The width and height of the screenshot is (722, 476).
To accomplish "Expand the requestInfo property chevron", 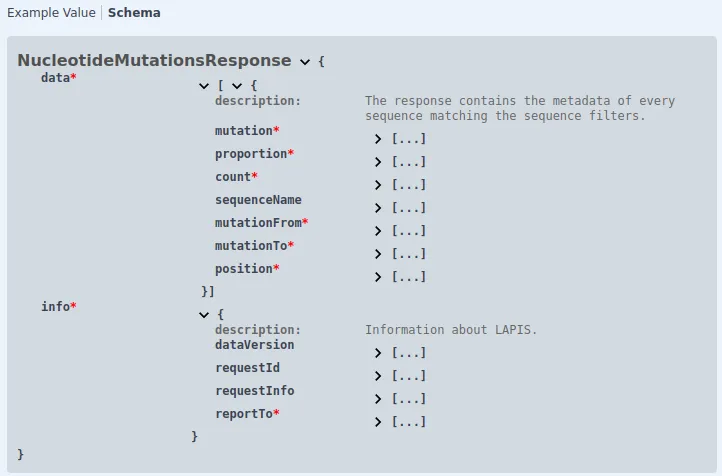I will (378, 399).
